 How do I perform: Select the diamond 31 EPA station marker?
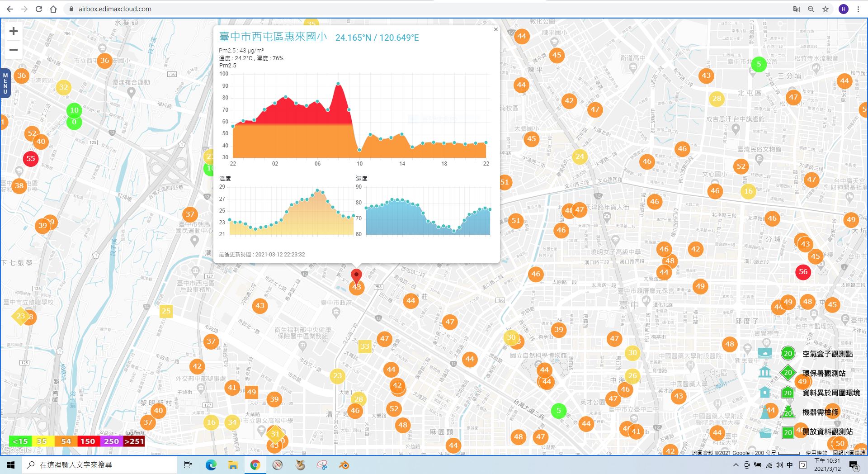pos(275,434)
